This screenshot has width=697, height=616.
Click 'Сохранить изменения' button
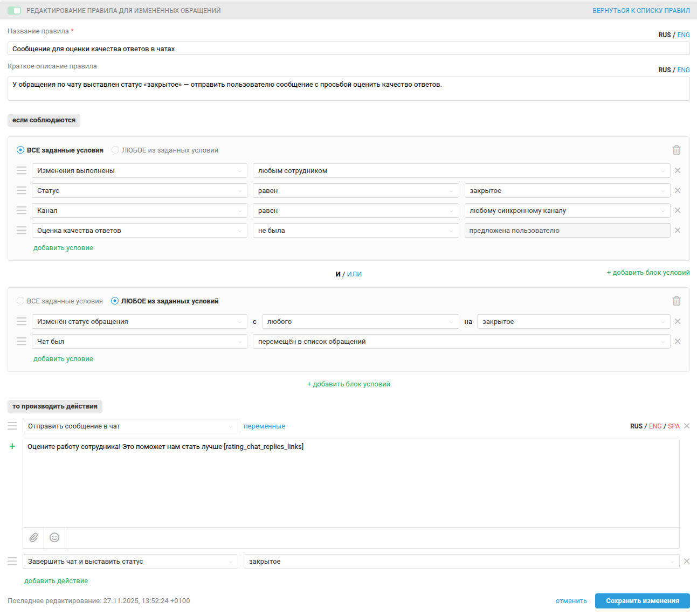pyautogui.click(x=642, y=601)
